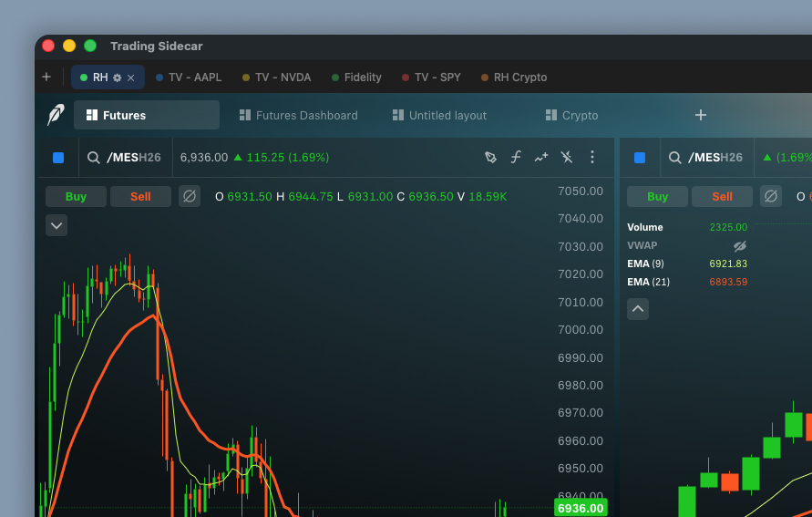Toggle the quick trade bolt-off icon
The image size is (812, 517).
(x=567, y=157)
